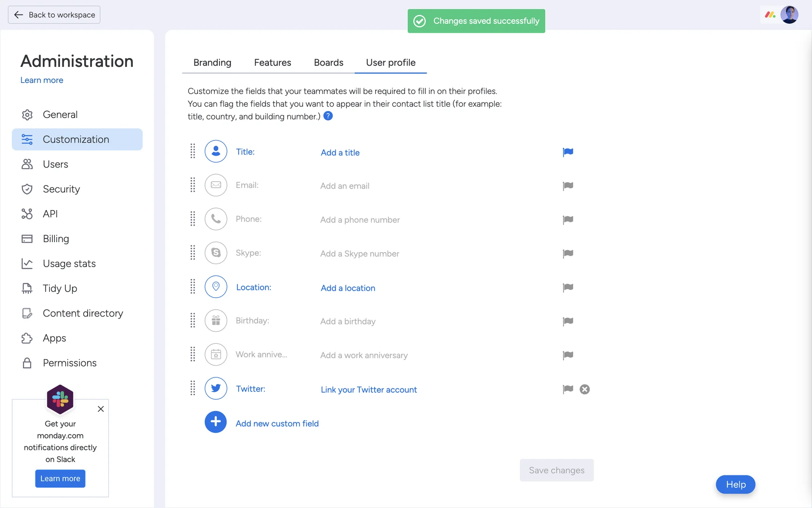
Task: Click Back to workspace button
Action: point(54,15)
